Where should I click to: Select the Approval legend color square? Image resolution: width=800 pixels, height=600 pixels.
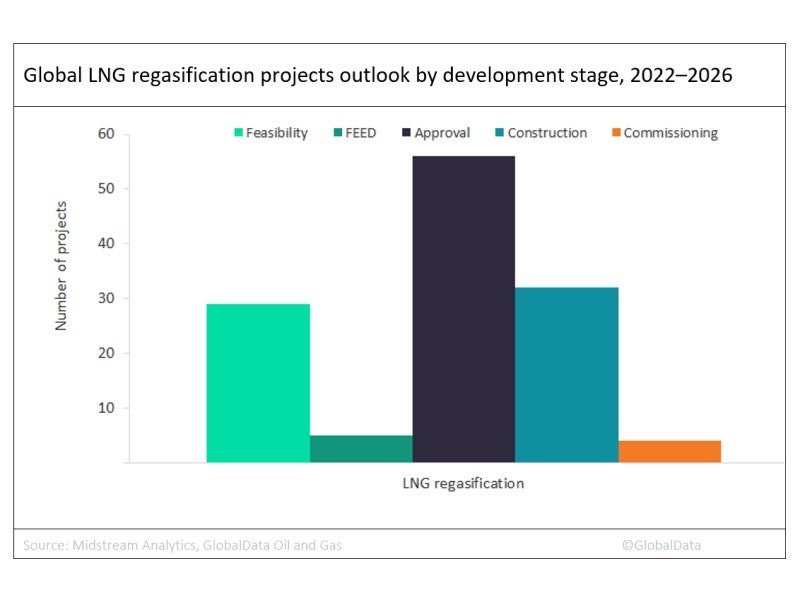tap(409, 133)
